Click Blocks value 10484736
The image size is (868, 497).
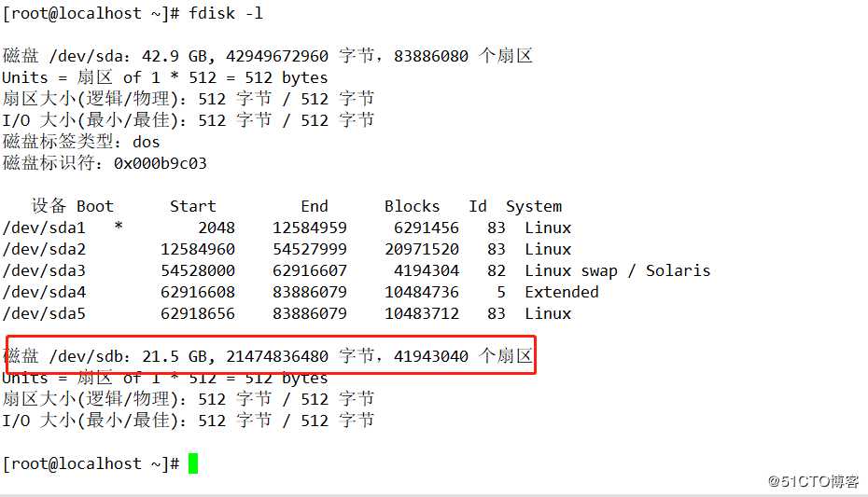tap(422, 292)
